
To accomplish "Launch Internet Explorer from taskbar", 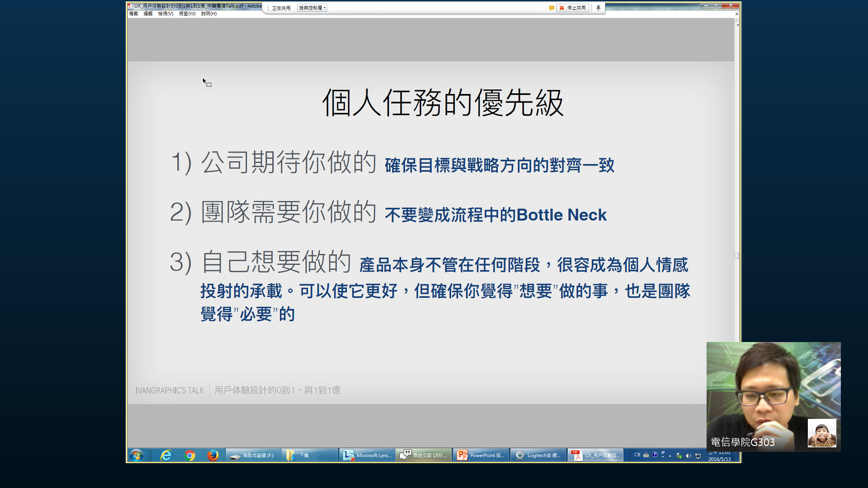I will coord(166,455).
